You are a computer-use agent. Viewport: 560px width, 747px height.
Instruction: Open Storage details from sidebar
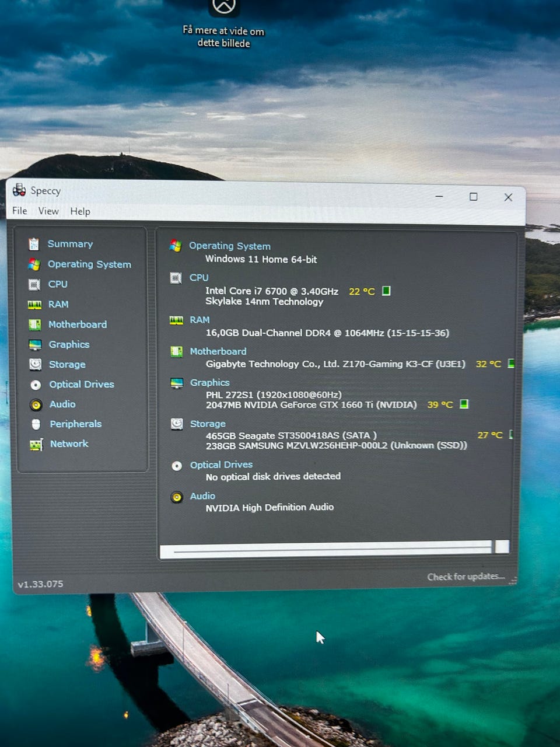tap(67, 364)
